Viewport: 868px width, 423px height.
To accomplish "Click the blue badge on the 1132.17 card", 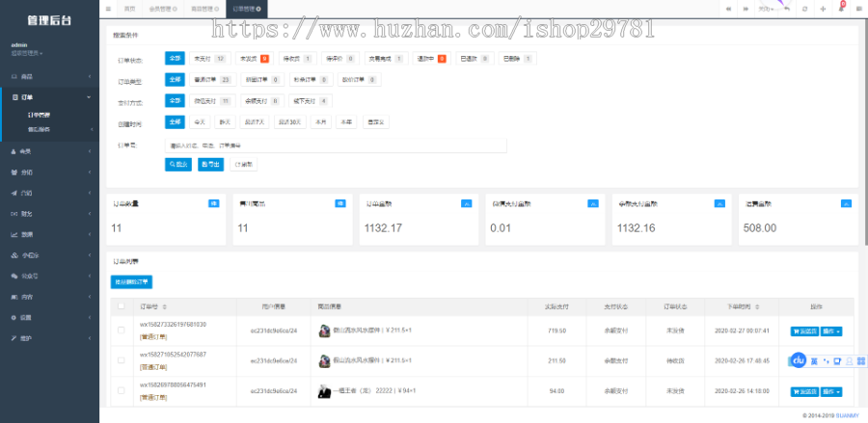I will point(467,203).
